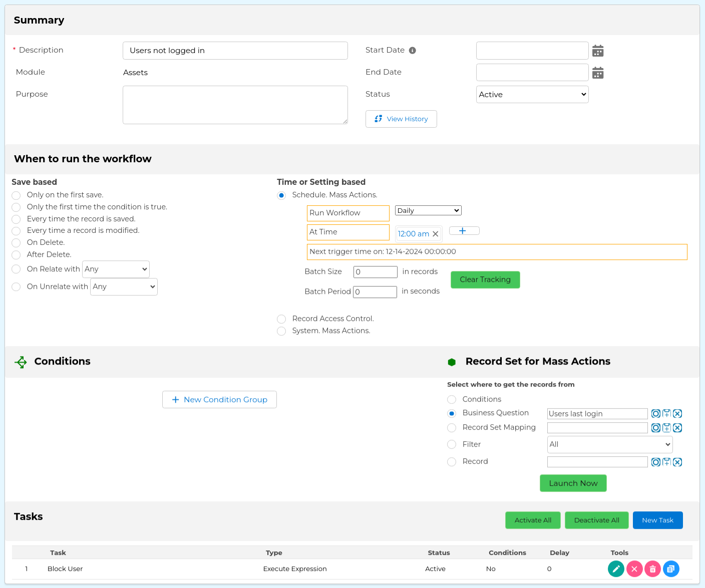Delete the Block User task
Viewport: 705px width, 588px height.
click(x=652, y=569)
